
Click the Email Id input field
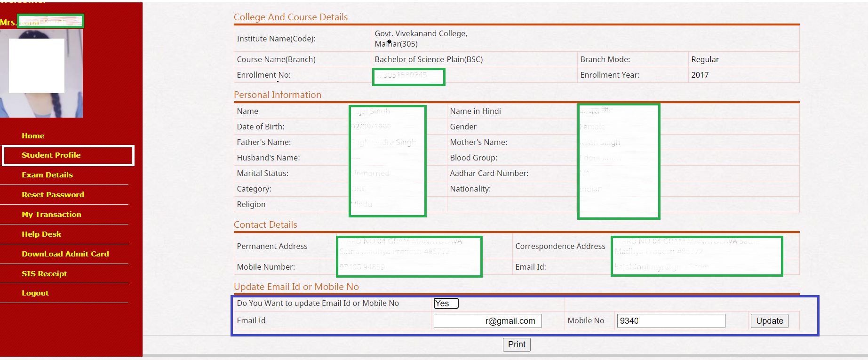click(487, 321)
